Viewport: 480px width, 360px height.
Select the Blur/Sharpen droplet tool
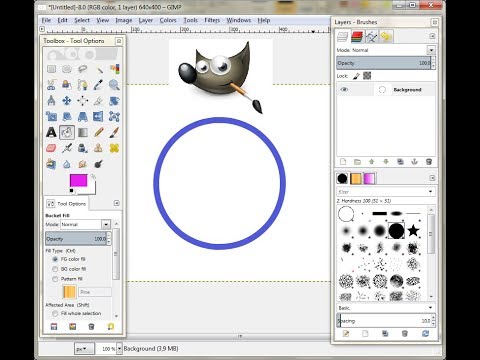tap(67, 164)
